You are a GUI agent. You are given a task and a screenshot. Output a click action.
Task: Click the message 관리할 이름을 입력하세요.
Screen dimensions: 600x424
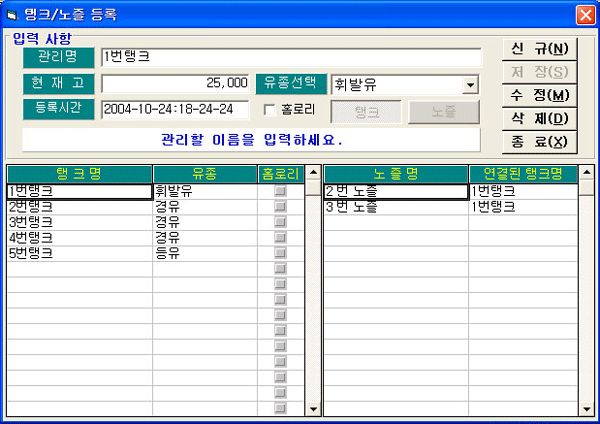(x=251, y=140)
